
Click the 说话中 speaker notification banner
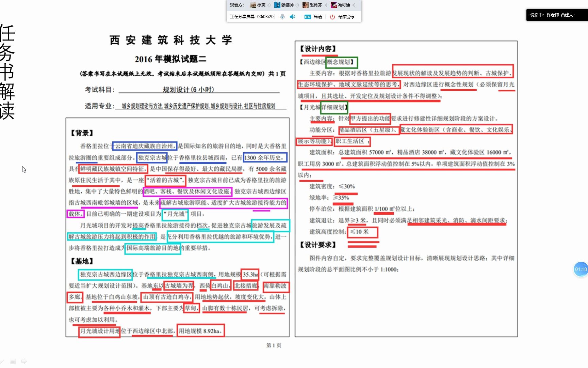click(557, 15)
